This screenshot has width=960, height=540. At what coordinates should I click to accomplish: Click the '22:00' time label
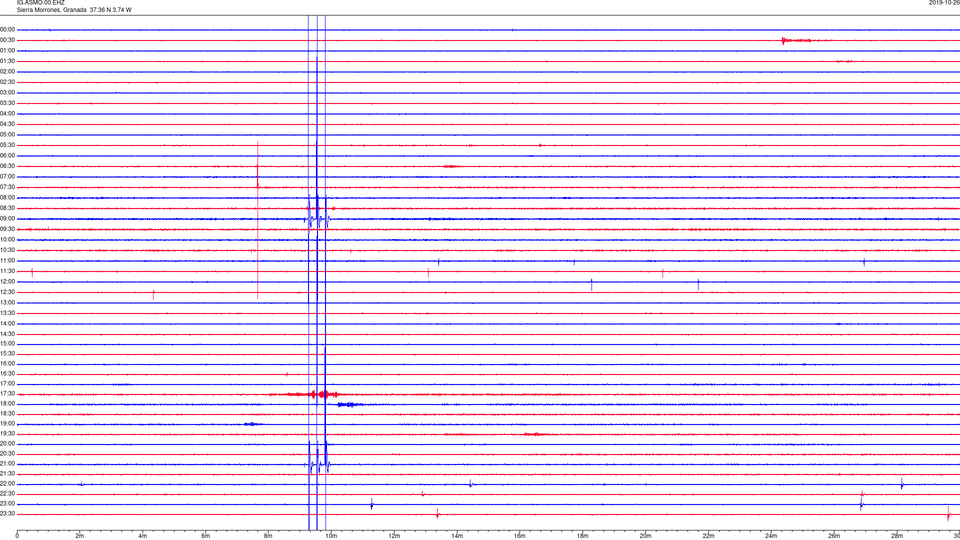click(x=8, y=484)
